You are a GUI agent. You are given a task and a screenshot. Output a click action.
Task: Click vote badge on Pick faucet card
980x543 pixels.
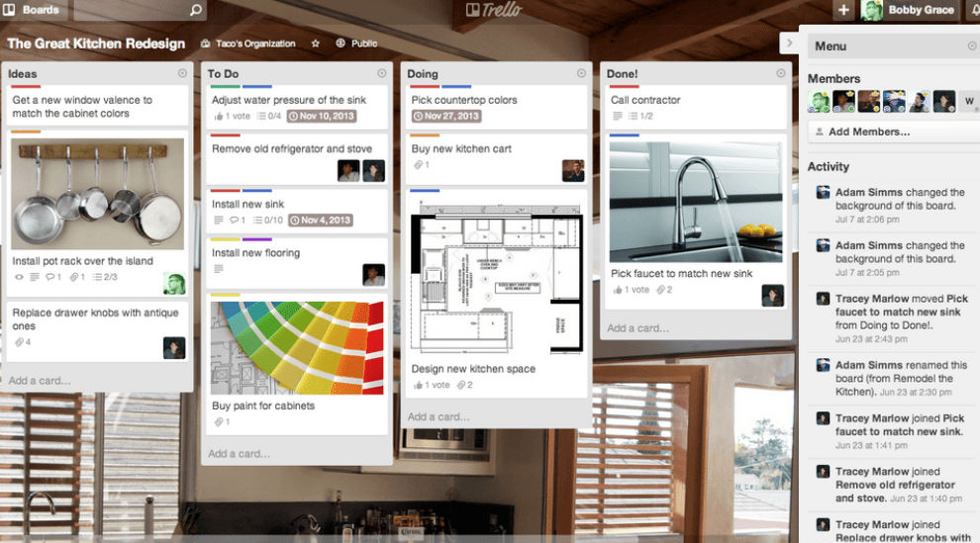(631, 290)
